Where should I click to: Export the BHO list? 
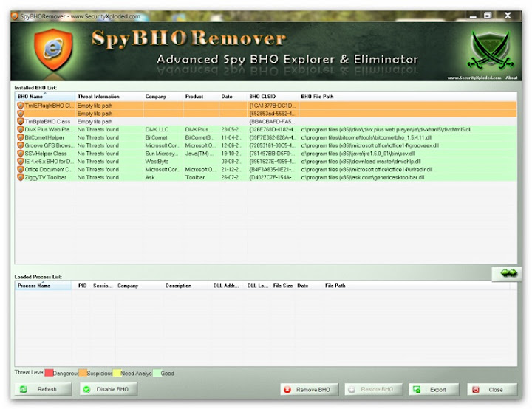[434, 390]
